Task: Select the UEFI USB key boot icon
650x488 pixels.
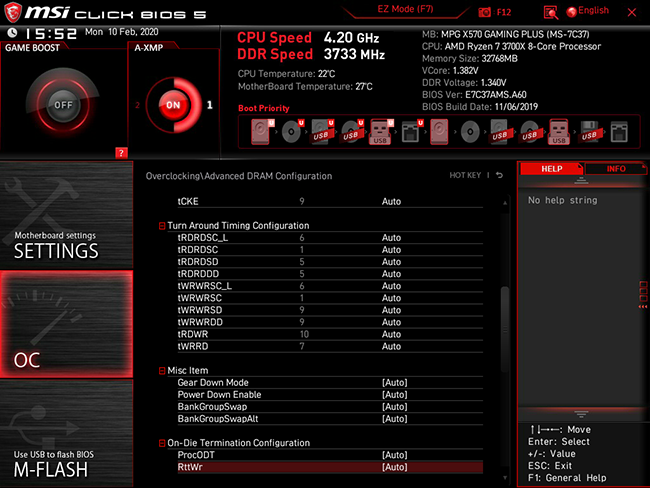Action: tap(381, 131)
